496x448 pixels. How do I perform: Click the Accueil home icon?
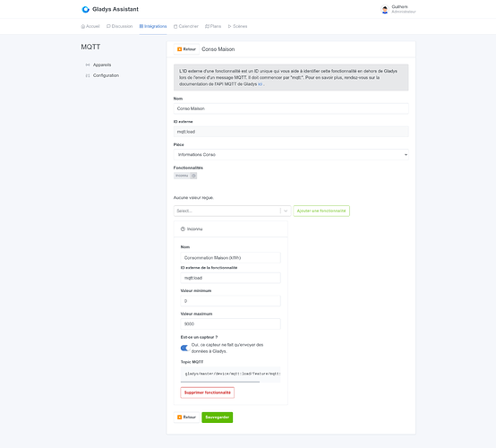click(x=83, y=26)
